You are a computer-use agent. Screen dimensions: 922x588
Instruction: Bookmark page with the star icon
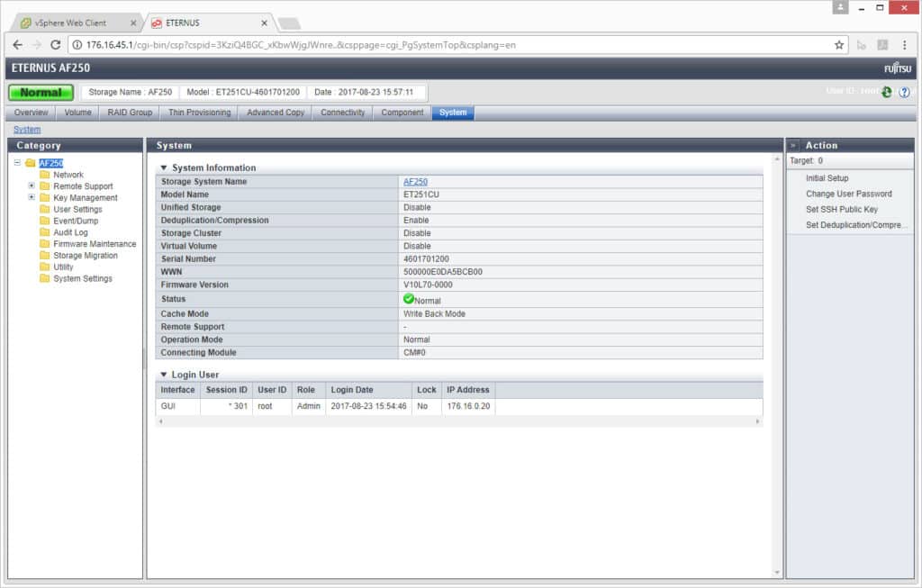point(839,45)
